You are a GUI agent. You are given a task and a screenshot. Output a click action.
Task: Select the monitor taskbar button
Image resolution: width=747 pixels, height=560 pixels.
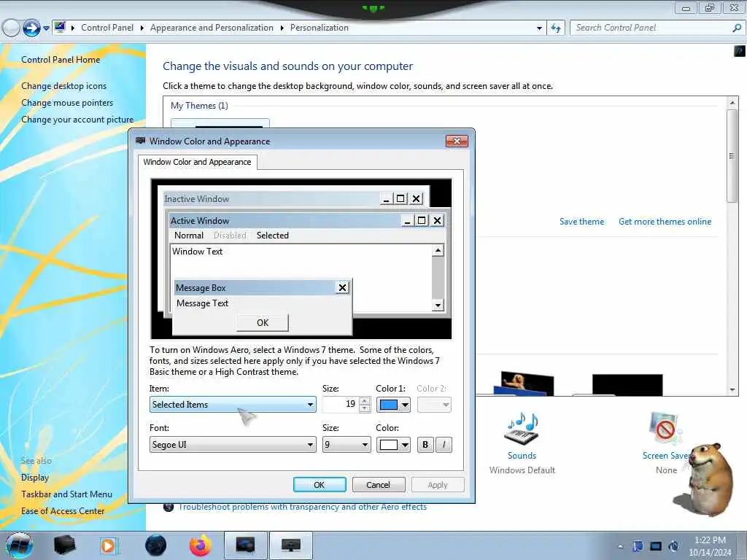click(290, 545)
